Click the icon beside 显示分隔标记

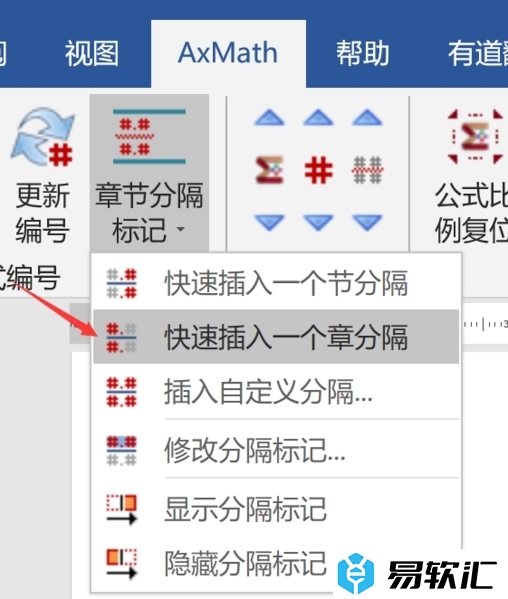tap(121, 509)
